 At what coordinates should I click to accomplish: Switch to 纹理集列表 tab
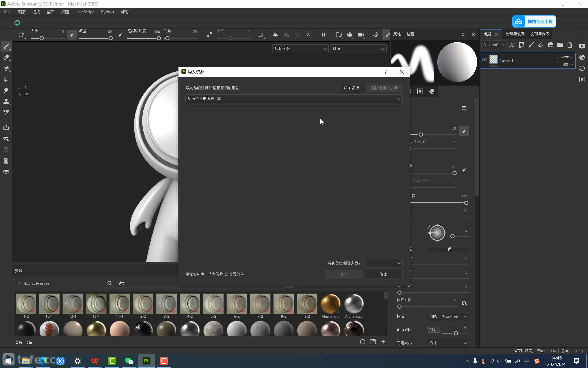(x=540, y=34)
